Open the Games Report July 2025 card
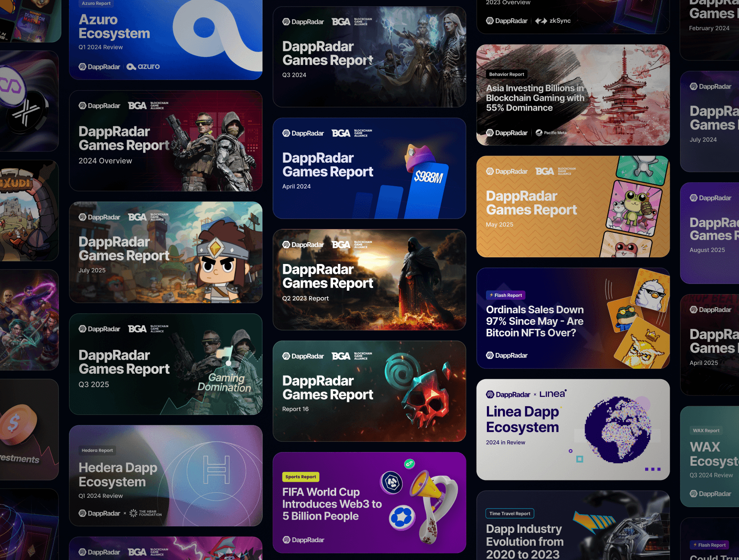Viewport: 739px width, 560px height. (165, 252)
